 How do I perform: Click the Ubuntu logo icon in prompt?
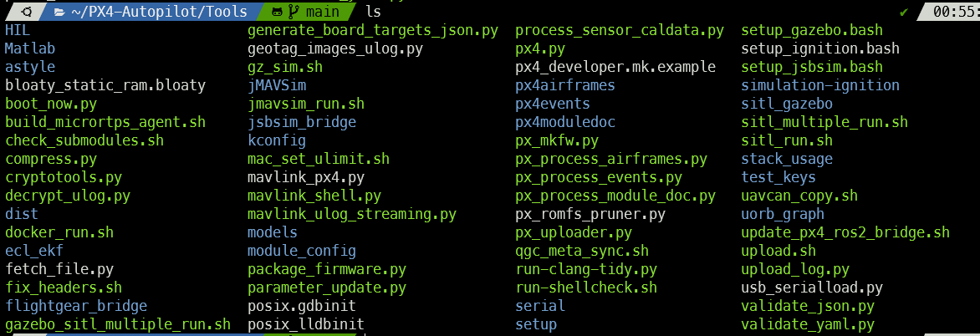[27, 11]
